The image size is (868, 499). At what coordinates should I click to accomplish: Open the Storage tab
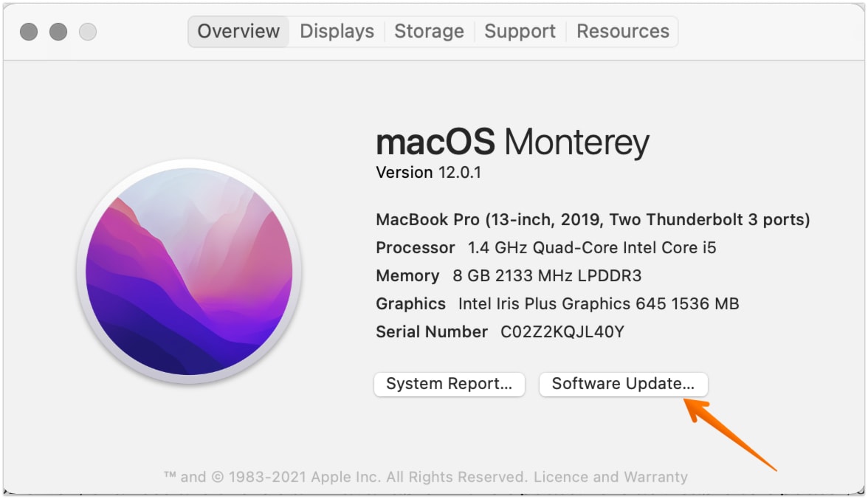coord(429,31)
